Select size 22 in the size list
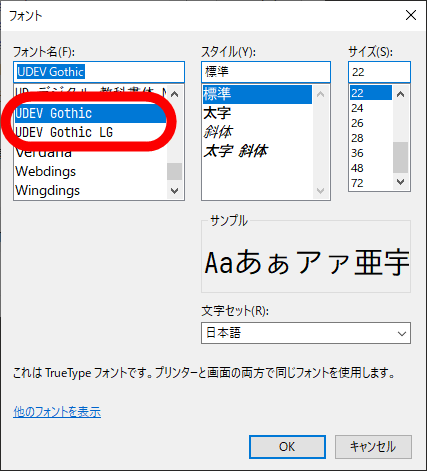Viewport: 427px width, 471px height. point(371,93)
